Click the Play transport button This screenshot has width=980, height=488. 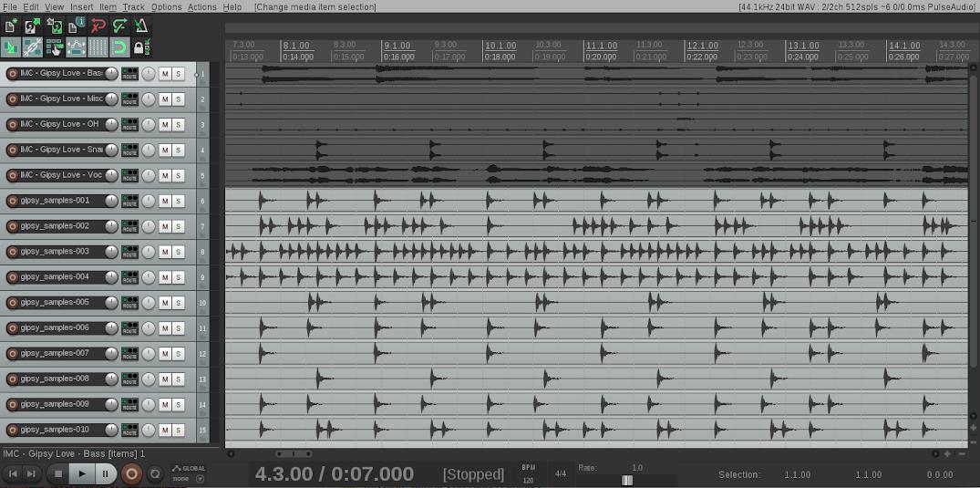coord(82,474)
